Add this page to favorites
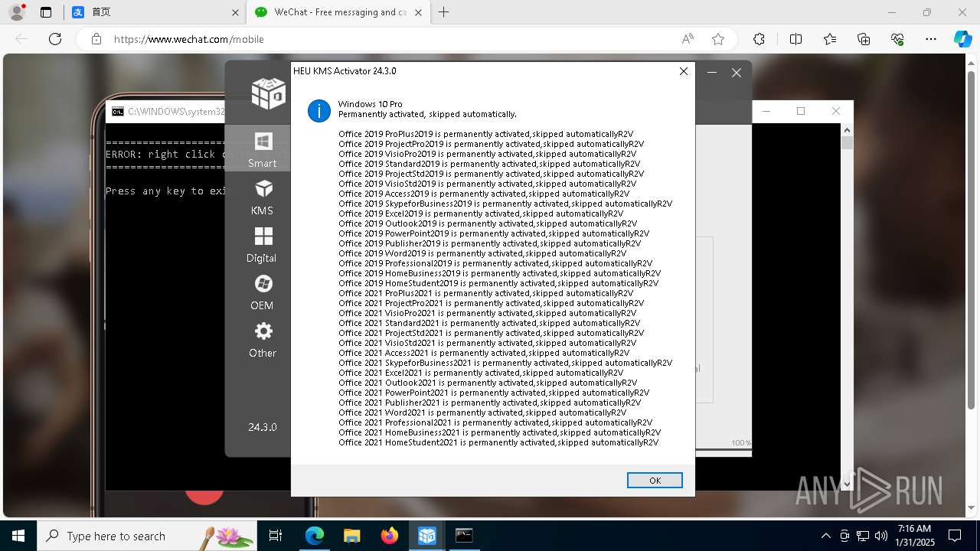The height and width of the screenshot is (551, 980). click(x=718, y=39)
